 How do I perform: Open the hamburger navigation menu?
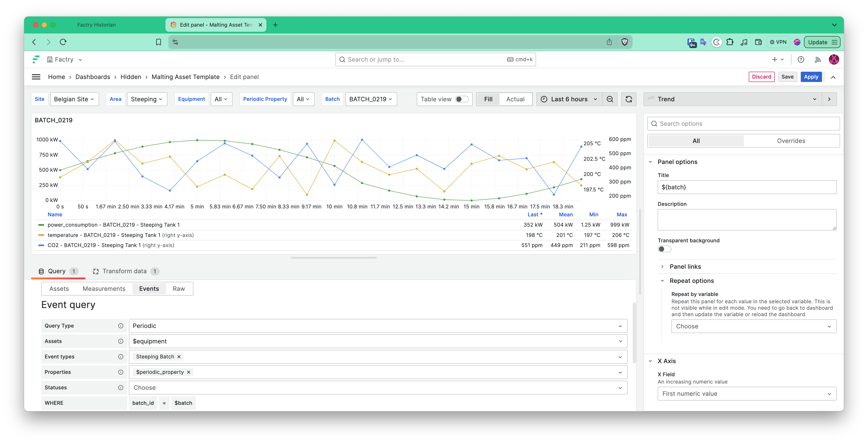pos(36,77)
